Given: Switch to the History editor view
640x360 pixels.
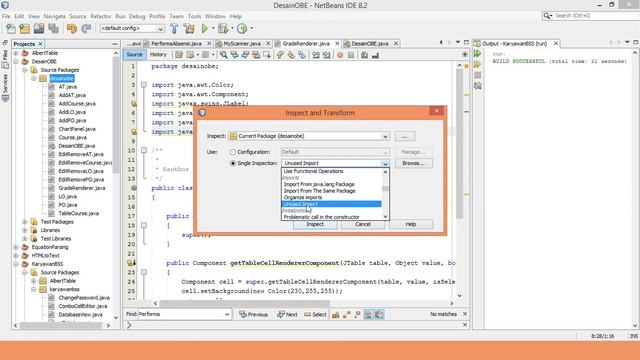Looking at the screenshot, I should (x=158, y=54).
